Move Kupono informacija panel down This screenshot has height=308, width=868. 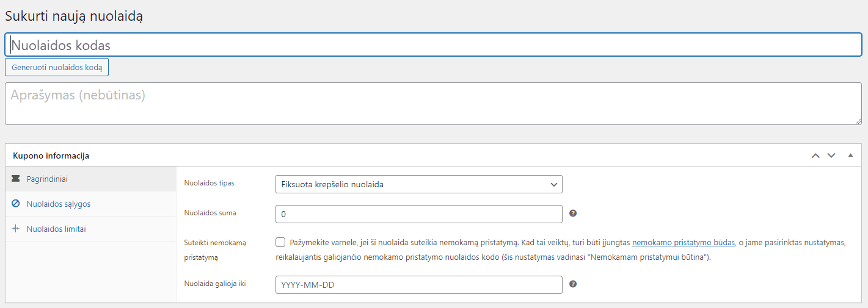tap(831, 156)
